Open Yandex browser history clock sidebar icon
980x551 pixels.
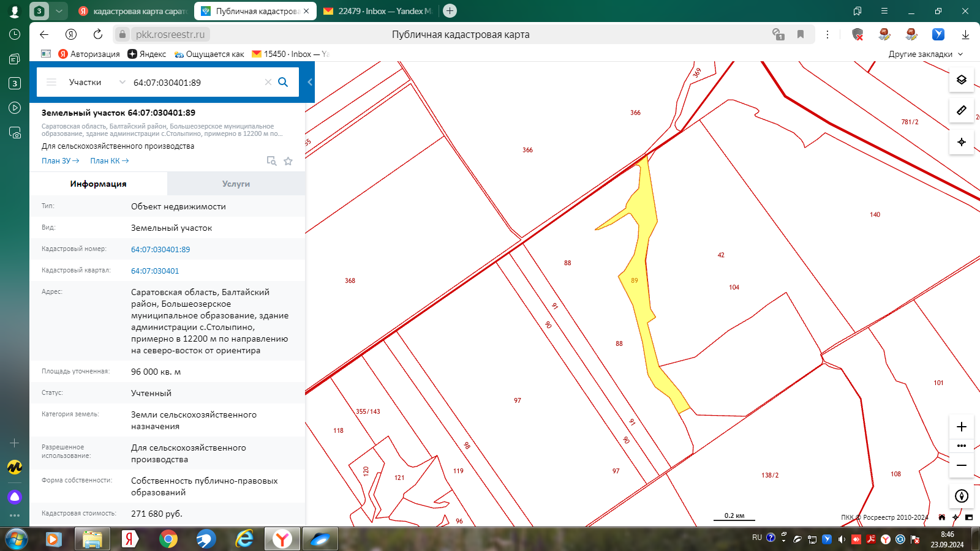(x=15, y=34)
